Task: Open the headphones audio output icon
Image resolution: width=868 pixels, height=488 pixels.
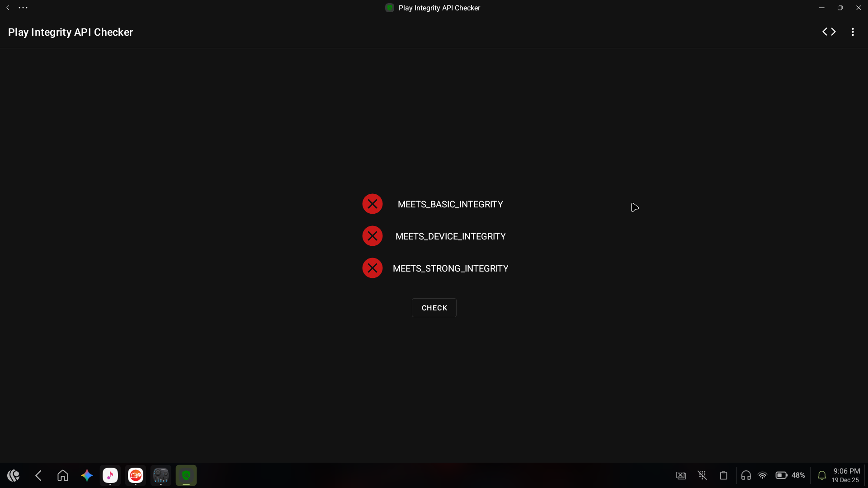Action: coord(746,475)
